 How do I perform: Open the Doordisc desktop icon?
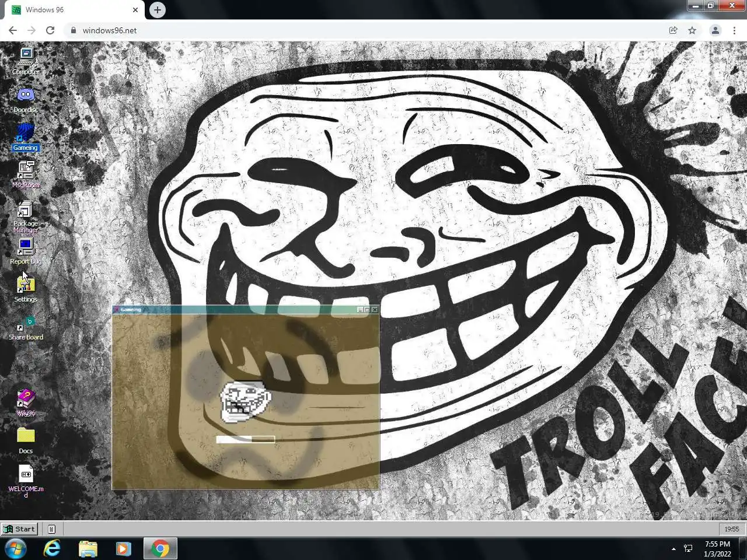point(26,99)
